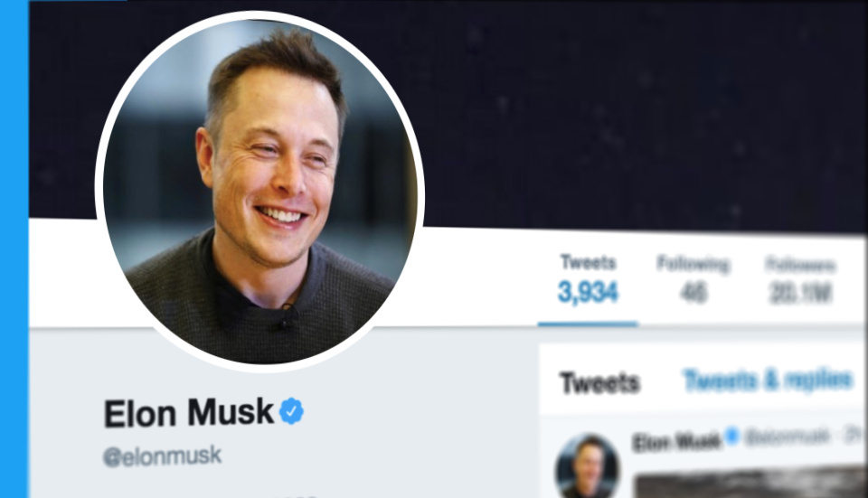Image resolution: width=868 pixels, height=498 pixels.
Task: Open the large circular profile photo
Action: [260, 192]
